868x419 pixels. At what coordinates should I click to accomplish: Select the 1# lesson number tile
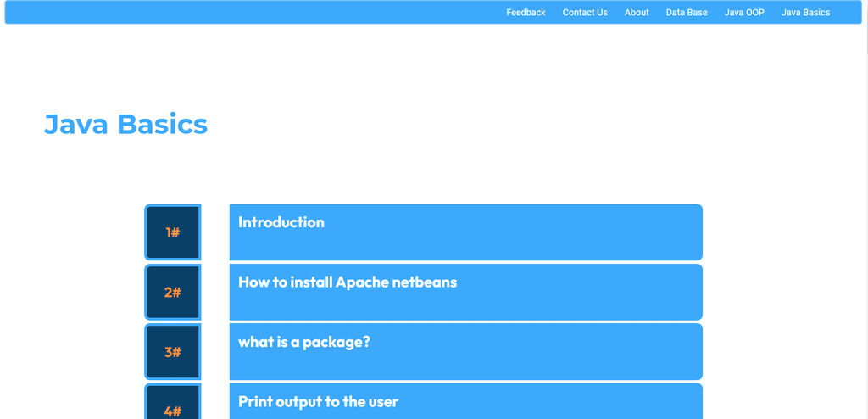pyautogui.click(x=173, y=232)
